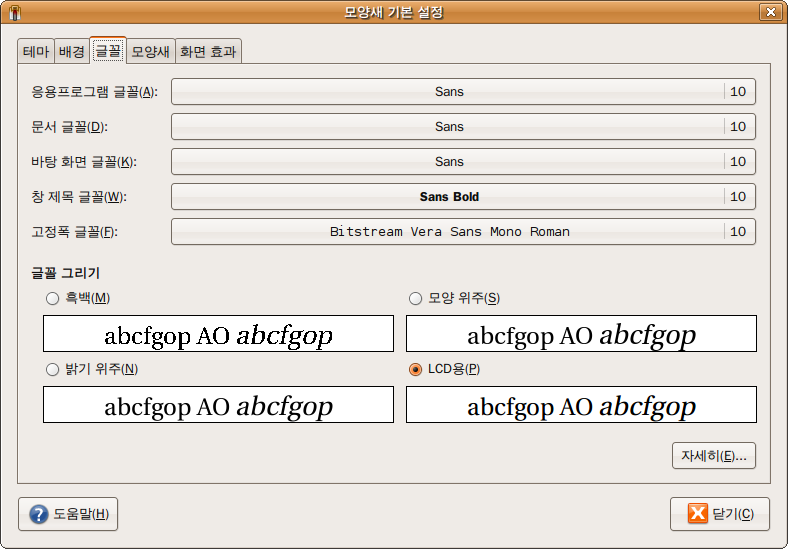
Task: Click the 문서 글꼴(D) label
Action: point(69,127)
